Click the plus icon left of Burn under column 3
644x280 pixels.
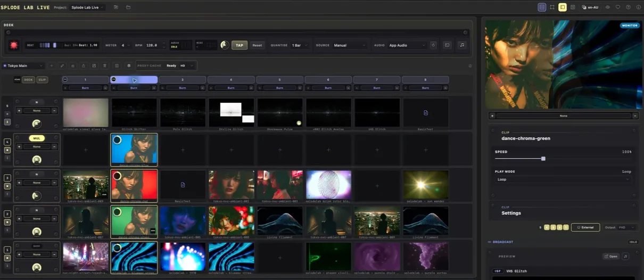tap(161, 88)
